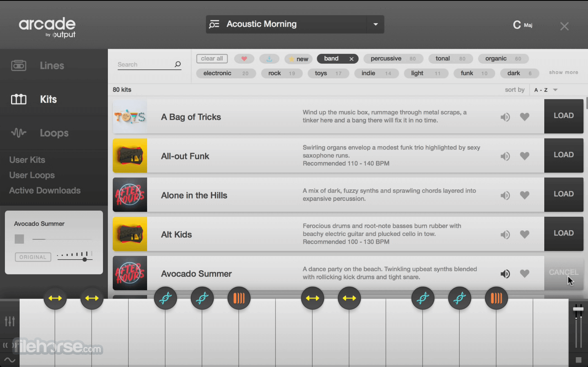Click the kit list scrollbar

(587, 103)
